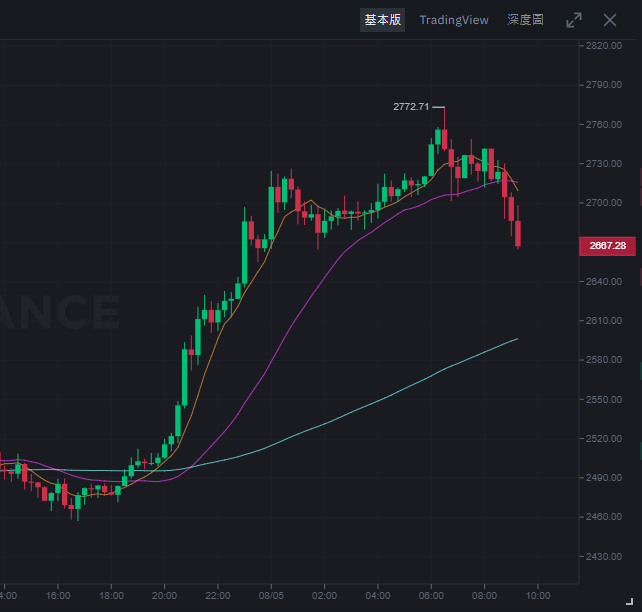Select the red 2667.28 current price tag
642x612 pixels.
pos(607,246)
